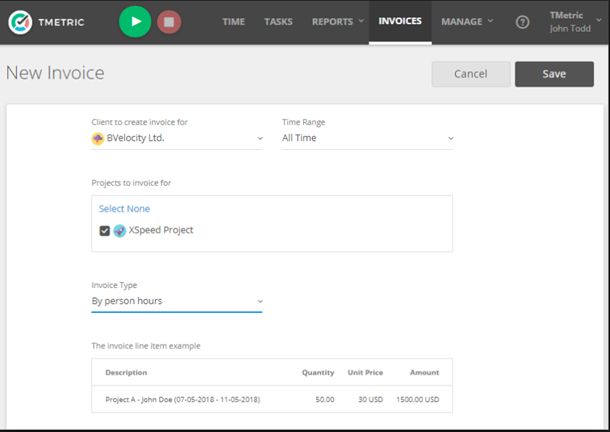This screenshot has height=432, width=610.
Task: Start the timer with green play button
Action: click(135, 22)
